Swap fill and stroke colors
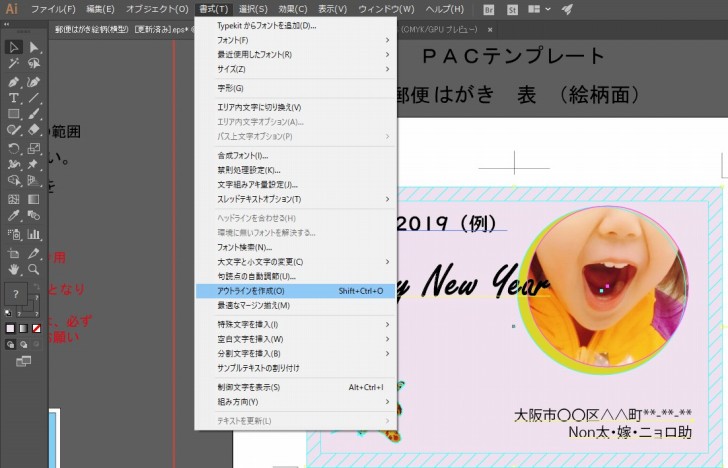This screenshot has height=468, width=728. point(37,287)
